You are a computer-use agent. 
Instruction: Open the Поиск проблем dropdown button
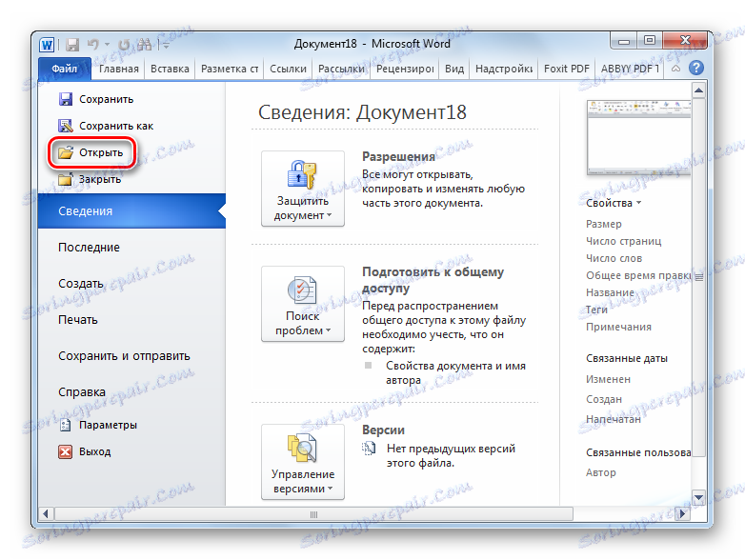(x=303, y=304)
